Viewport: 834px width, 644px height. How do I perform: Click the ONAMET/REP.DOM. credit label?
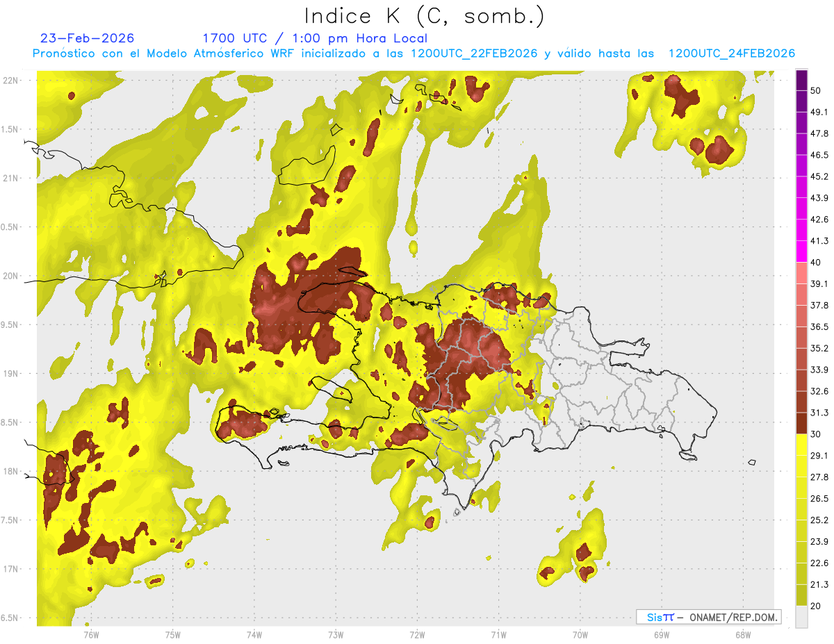tap(732, 617)
